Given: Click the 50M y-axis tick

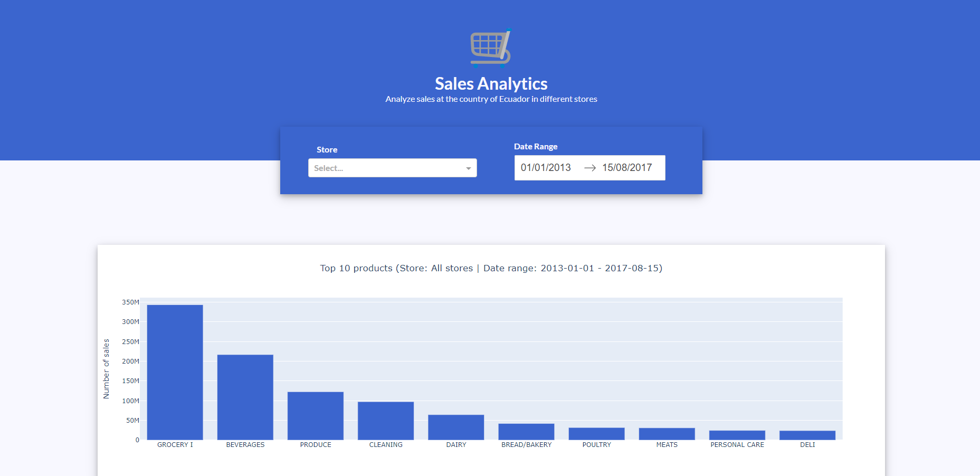Looking at the screenshot, I should pos(132,421).
